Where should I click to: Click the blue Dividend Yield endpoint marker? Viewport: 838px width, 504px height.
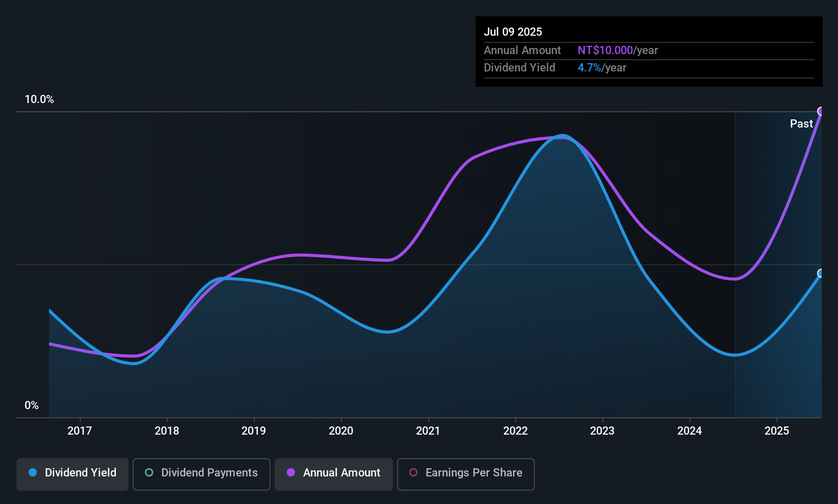(x=821, y=273)
